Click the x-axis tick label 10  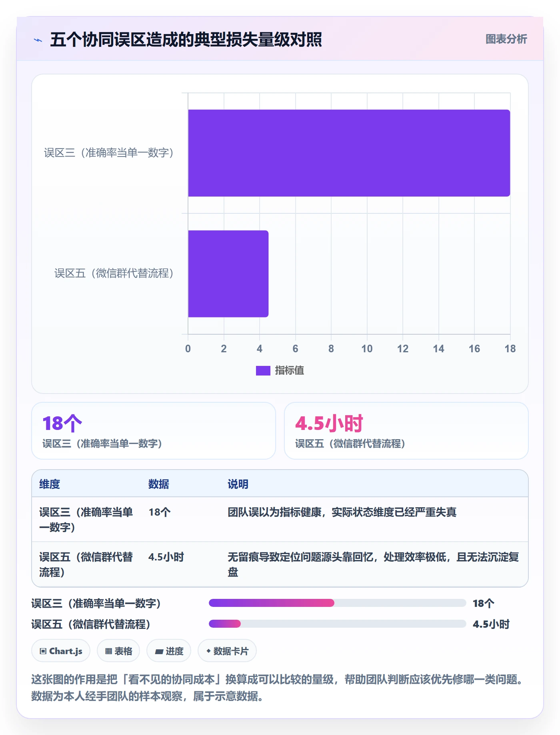click(367, 349)
